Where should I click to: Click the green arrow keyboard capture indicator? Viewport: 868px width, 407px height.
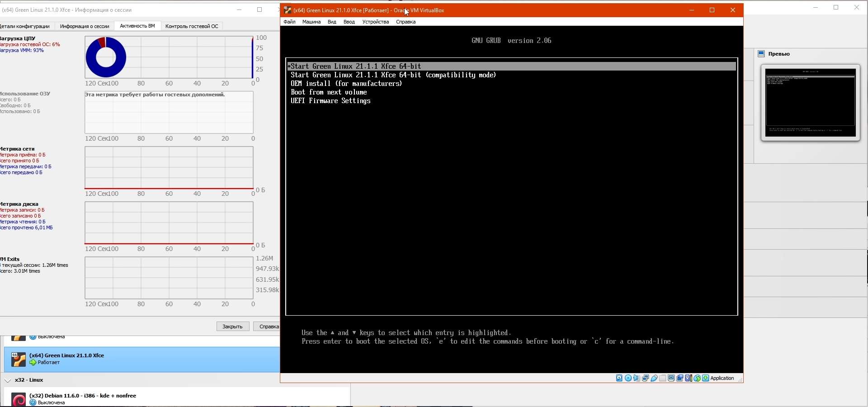coord(706,378)
